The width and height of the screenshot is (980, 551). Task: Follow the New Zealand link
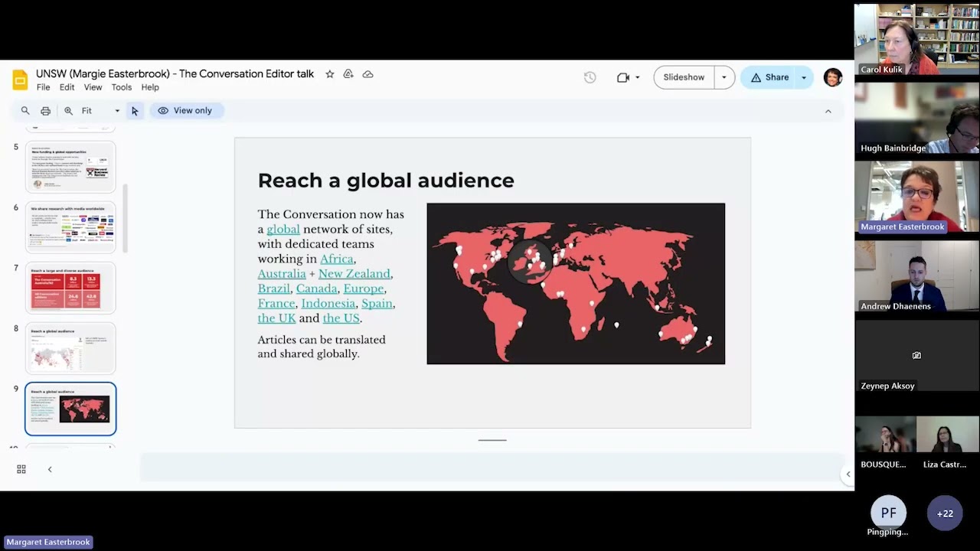(354, 273)
